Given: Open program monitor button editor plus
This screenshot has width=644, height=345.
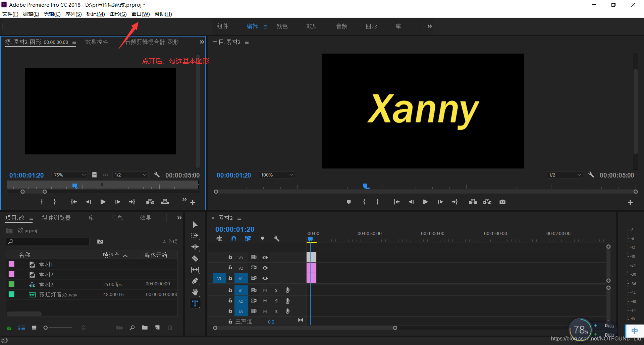Looking at the screenshot, I should [630, 202].
